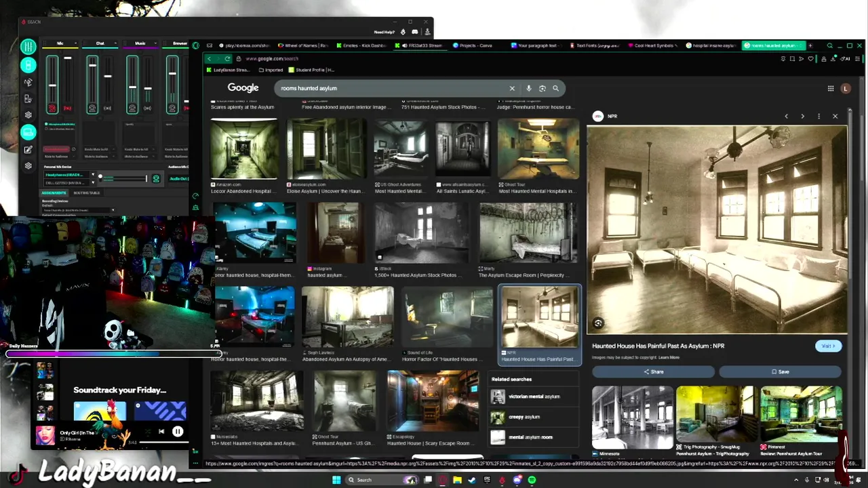The image size is (868, 488).
Task: Save the NPR asylum image
Action: pos(780,371)
